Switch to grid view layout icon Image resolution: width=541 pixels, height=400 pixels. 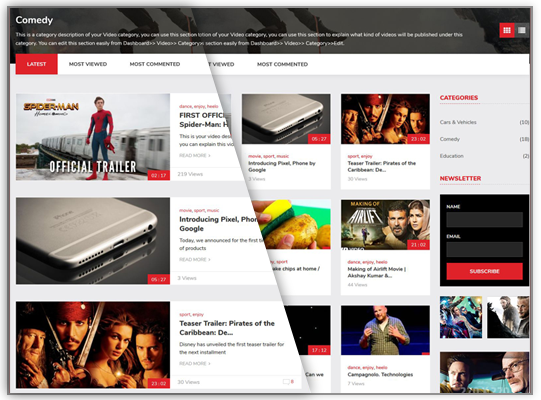pyautogui.click(x=507, y=30)
